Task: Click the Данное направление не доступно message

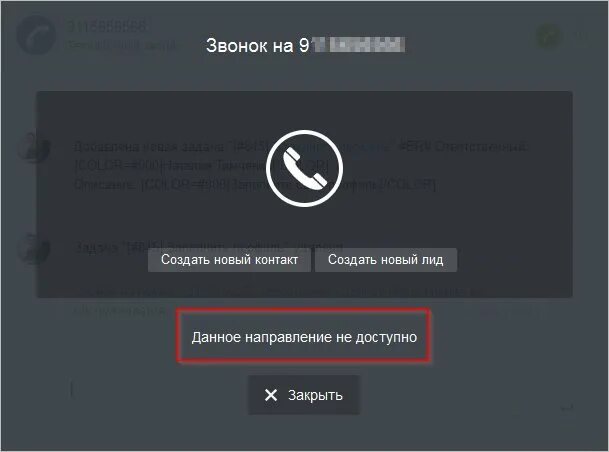Action: [x=304, y=337]
